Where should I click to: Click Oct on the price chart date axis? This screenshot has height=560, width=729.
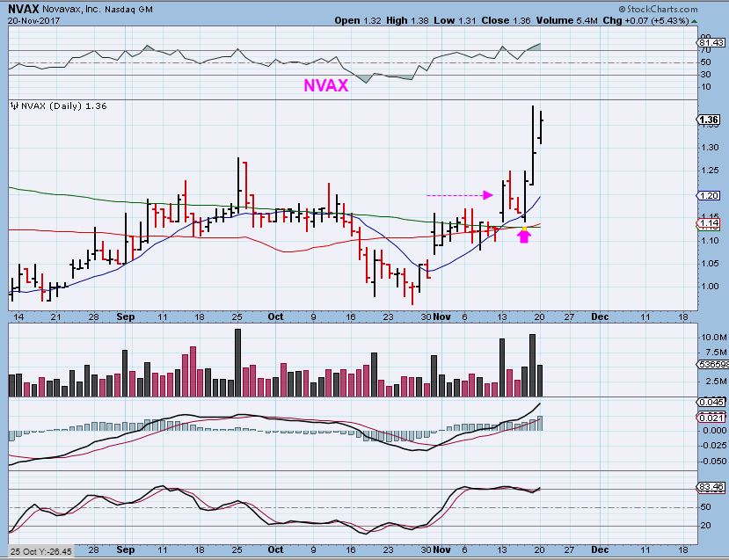point(275,317)
